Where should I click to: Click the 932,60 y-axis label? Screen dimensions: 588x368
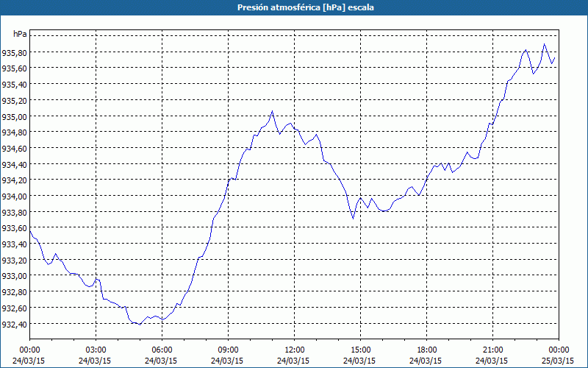14,308
